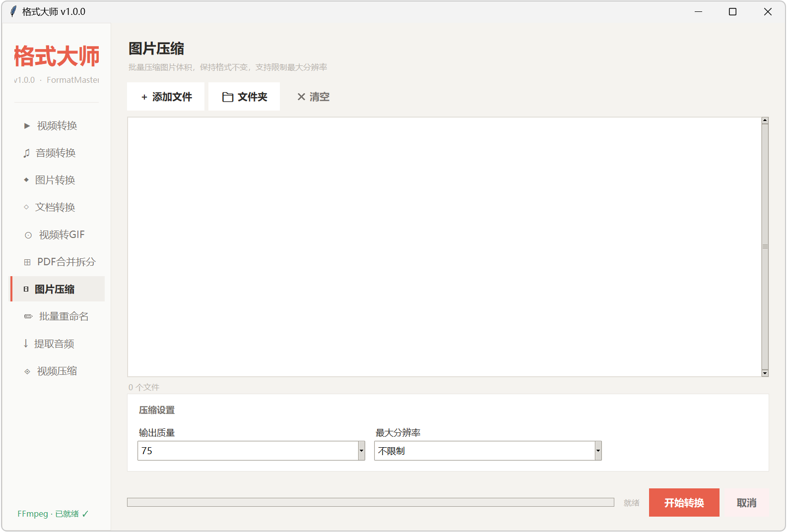Click the 添加文件 button
The height and width of the screenshot is (532, 787).
point(166,97)
